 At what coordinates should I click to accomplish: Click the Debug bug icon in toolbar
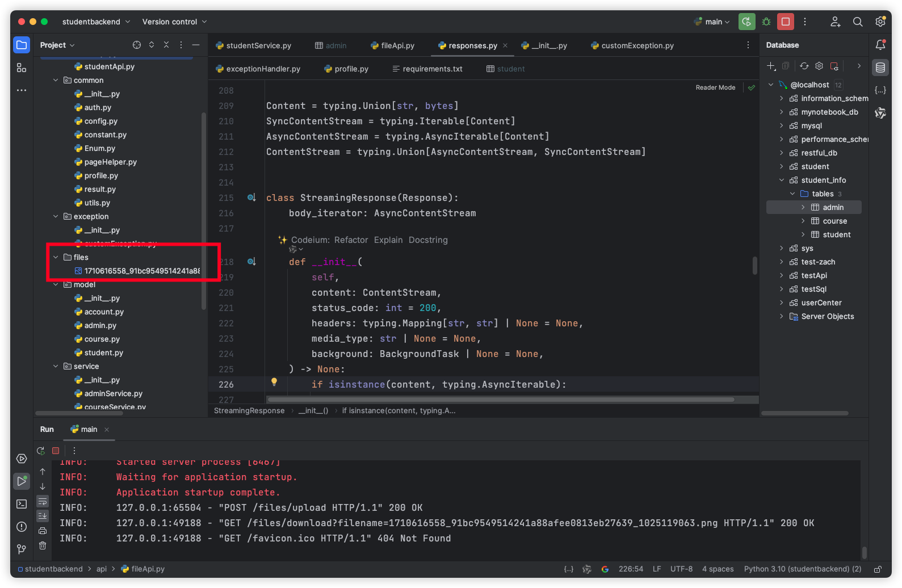[766, 22]
